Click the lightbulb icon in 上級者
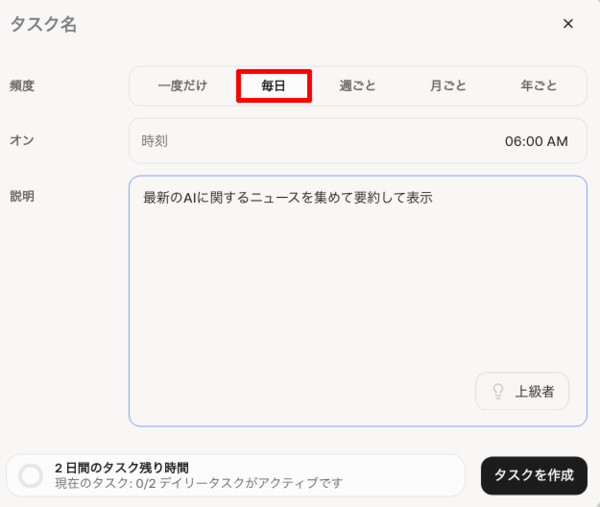 coord(498,391)
